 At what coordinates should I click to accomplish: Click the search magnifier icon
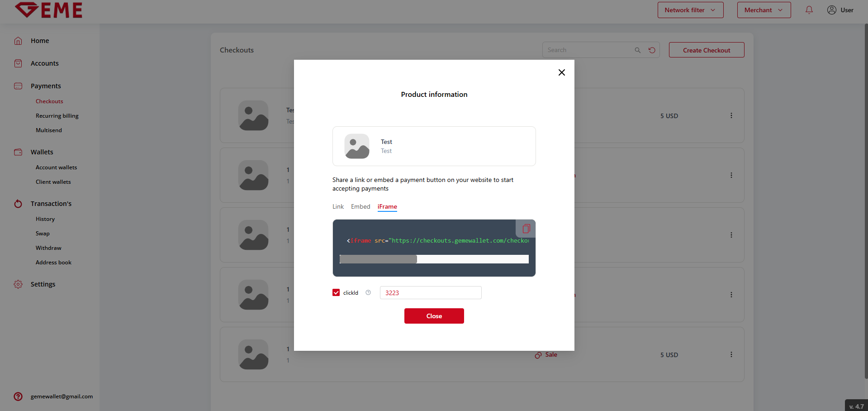pyautogui.click(x=637, y=50)
